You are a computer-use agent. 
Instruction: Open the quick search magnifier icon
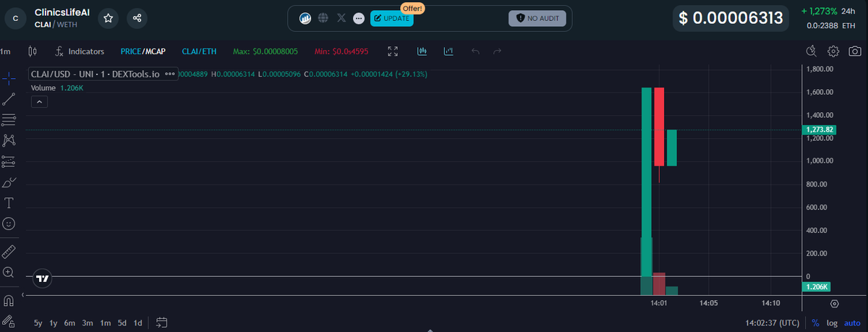pyautogui.click(x=811, y=51)
